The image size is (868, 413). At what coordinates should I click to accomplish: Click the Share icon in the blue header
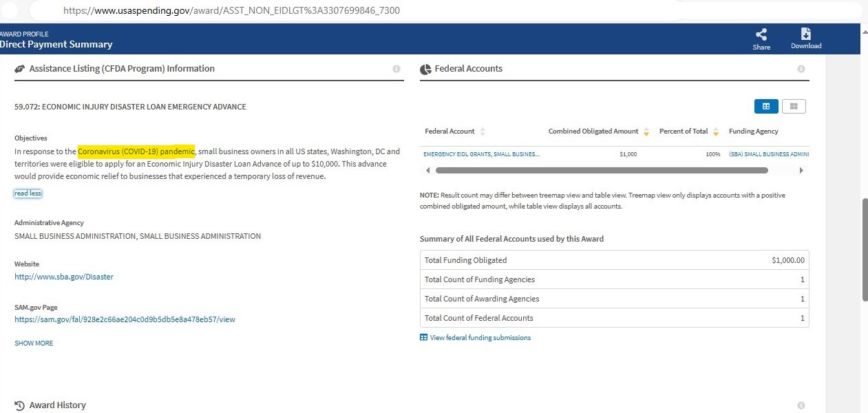(x=761, y=34)
